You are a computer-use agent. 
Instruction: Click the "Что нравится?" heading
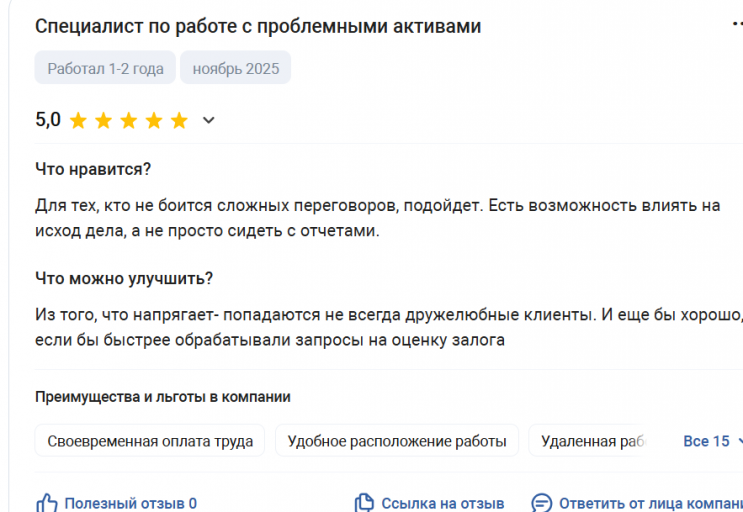click(93, 169)
